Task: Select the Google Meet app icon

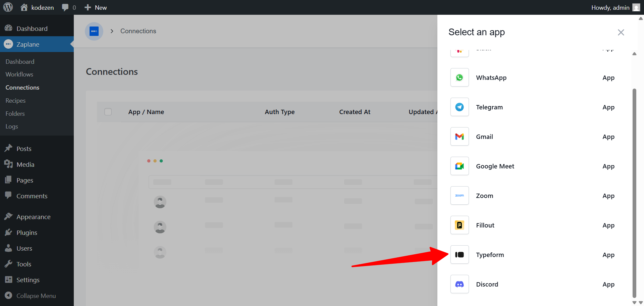Action: [460, 166]
